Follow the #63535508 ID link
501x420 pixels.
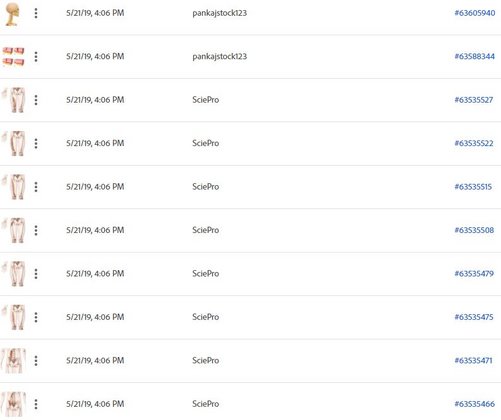click(x=474, y=230)
